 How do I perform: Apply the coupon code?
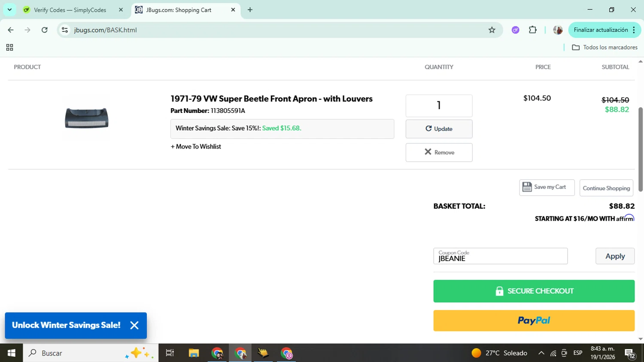pos(615,256)
